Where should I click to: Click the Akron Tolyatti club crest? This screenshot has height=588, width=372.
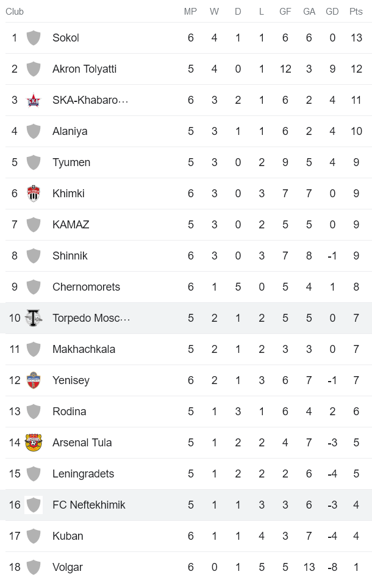34,69
